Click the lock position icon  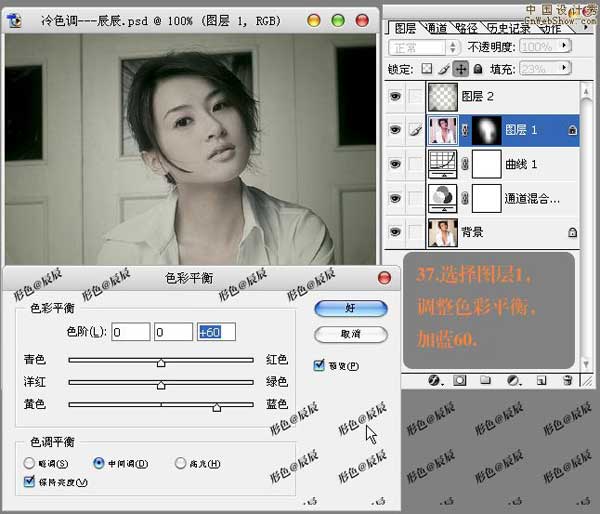[461, 69]
